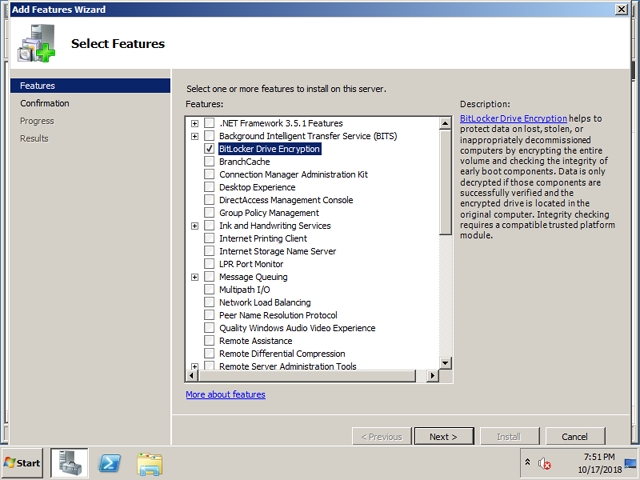Expand Remote Server Administration Tools node
Screen dimensions: 640x480
[195, 366]
